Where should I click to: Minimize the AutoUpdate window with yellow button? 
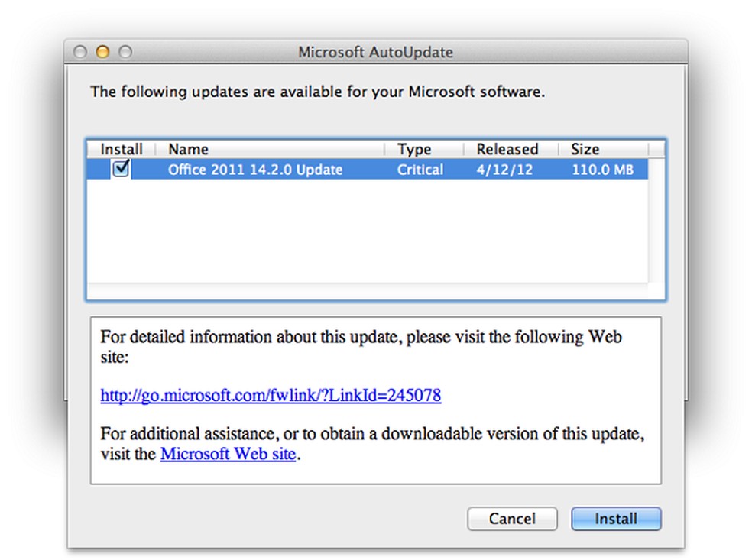tap(102, 52)
